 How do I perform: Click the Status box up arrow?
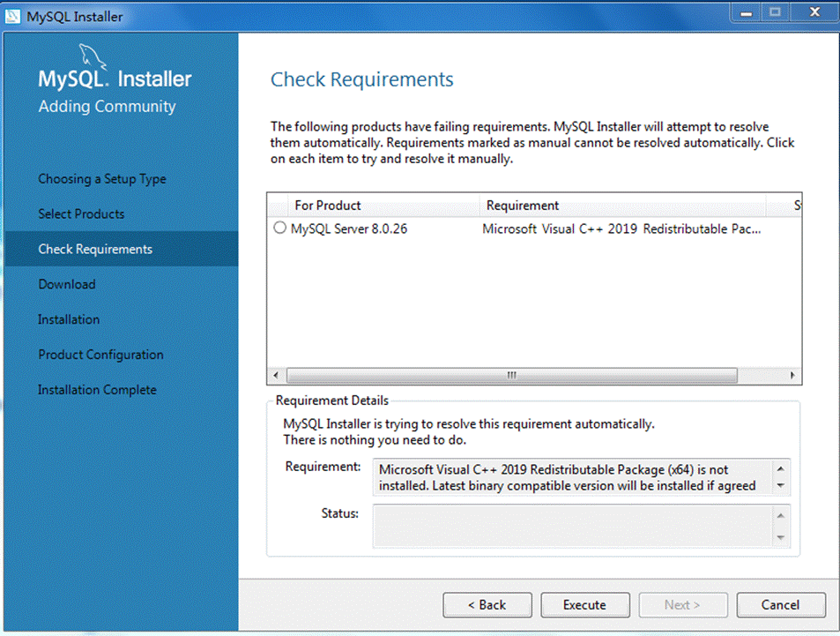(x=781, y=515)
